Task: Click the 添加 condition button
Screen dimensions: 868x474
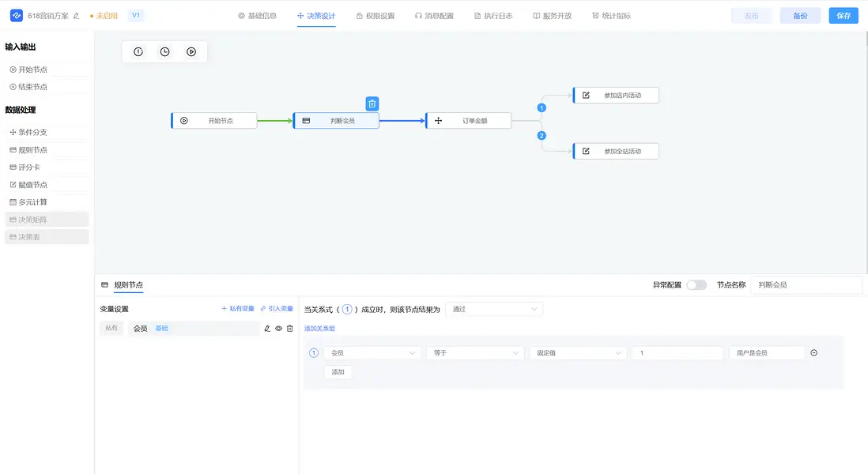Action: tap(338, 372)
